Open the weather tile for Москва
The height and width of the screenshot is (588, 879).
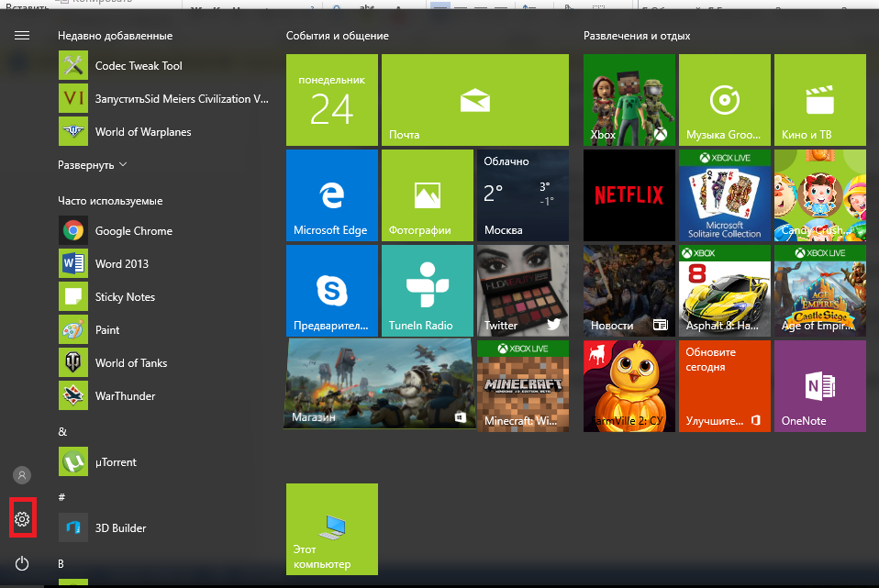click(x=522, y=195)
